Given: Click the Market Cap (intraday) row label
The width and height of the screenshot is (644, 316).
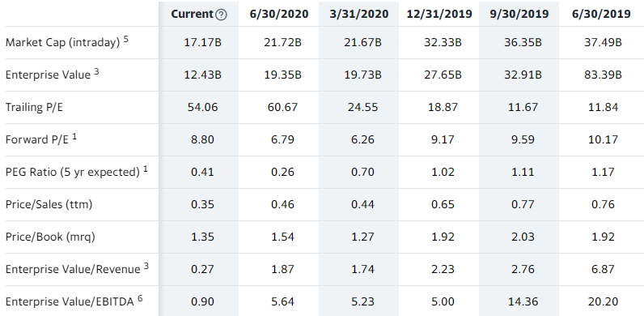Looking at the screenshot, I should pyautogui.click(x=63, y=42).
